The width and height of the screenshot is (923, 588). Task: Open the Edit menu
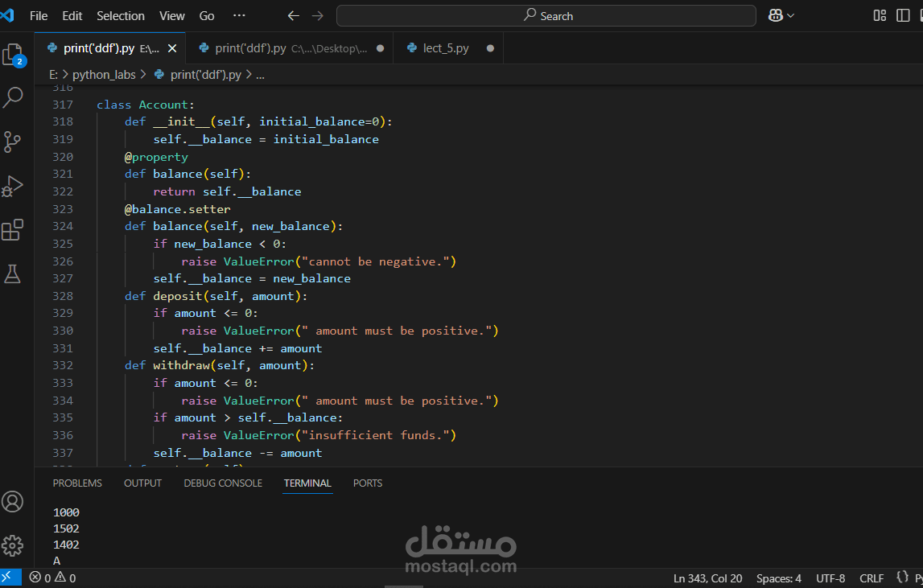point(72,16)
